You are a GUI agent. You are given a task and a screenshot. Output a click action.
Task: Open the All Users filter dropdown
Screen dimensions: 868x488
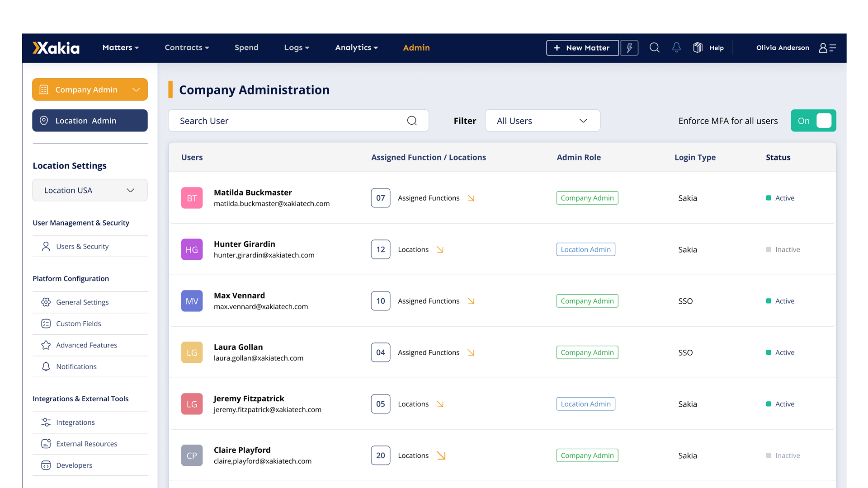coord(542,121)
